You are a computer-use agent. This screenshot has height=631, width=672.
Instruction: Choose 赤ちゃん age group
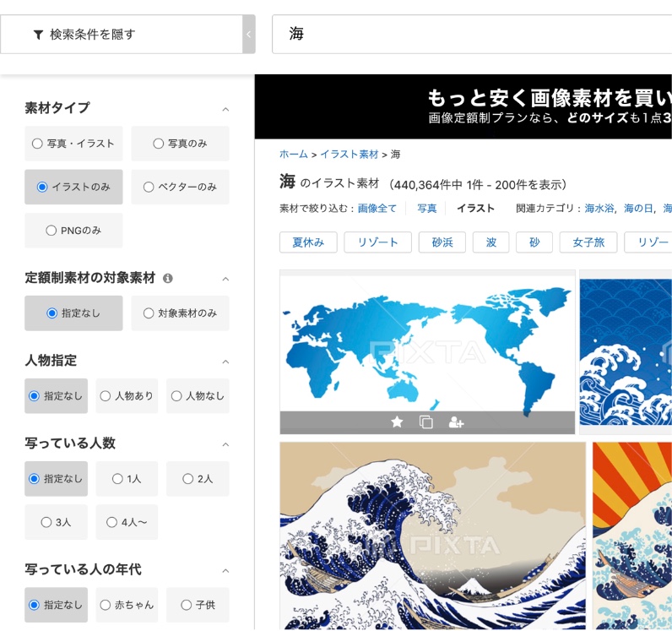[x=127, y=605]
